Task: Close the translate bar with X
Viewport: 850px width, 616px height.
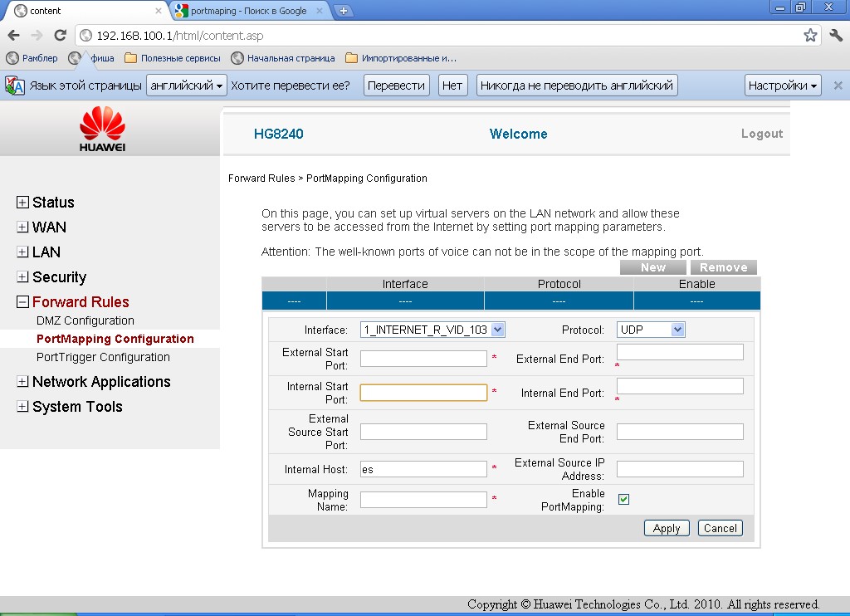Action: pyautogui.click(x=838, y=86)
